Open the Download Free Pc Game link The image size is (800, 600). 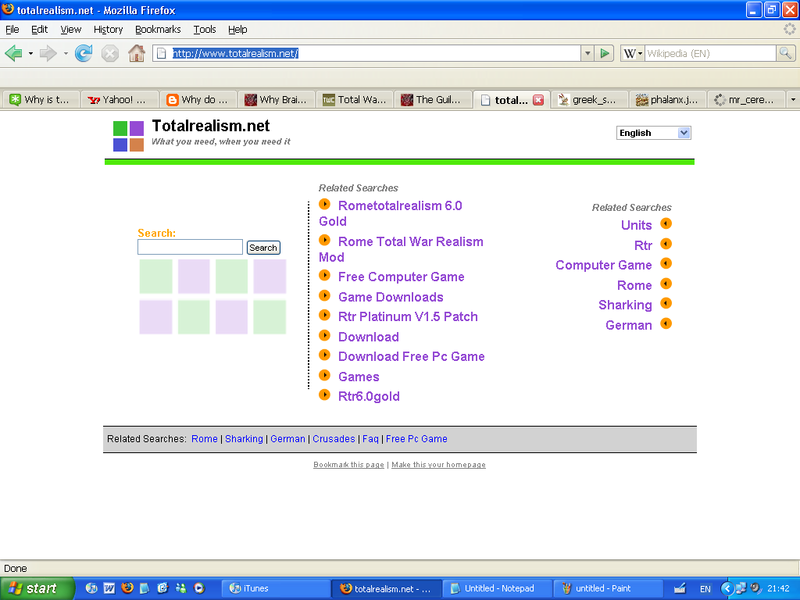coord(411,357)
